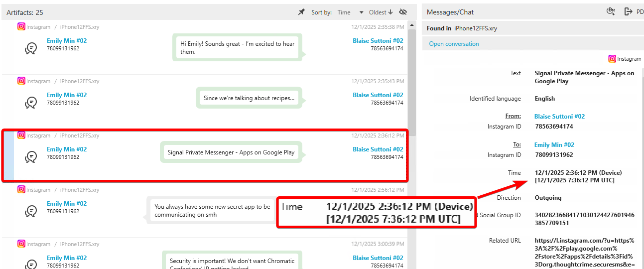Click the 12/1/2025 3:00:39 PM timestamp
644x269 pixels.
click(x=378, y=244)
